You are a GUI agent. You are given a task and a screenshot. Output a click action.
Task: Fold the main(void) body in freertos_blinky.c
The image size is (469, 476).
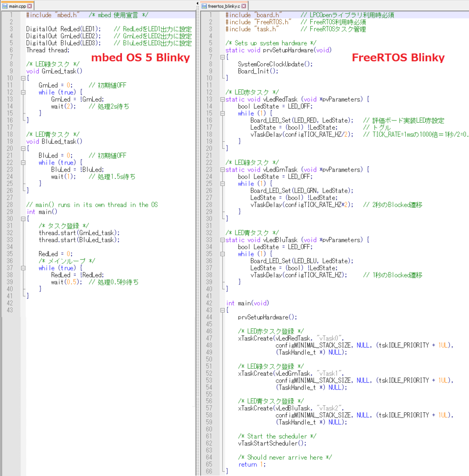pos(222,310)
